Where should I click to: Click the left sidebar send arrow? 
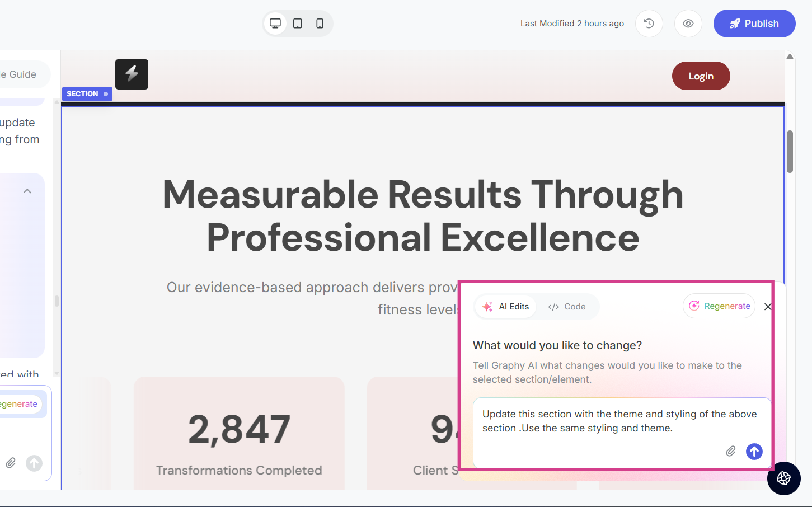[34, 463]
